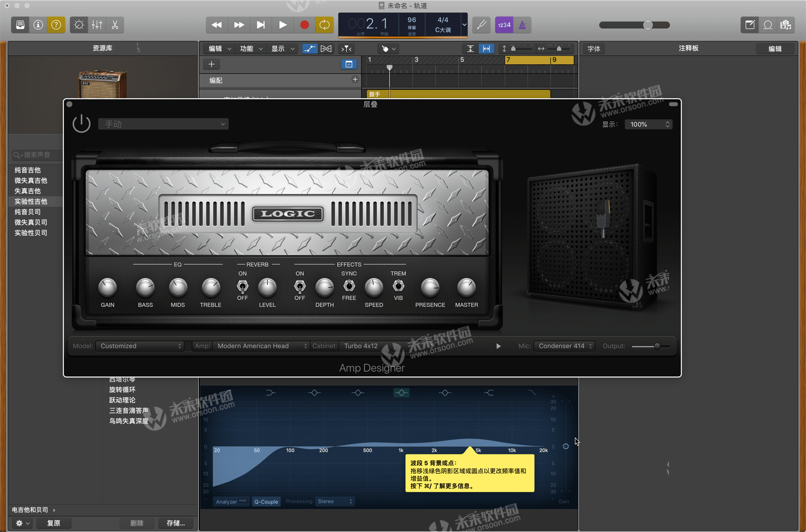Open the 手动 preset dropdown
This screenshot has width=806, height=532.
tap(163, 124)
